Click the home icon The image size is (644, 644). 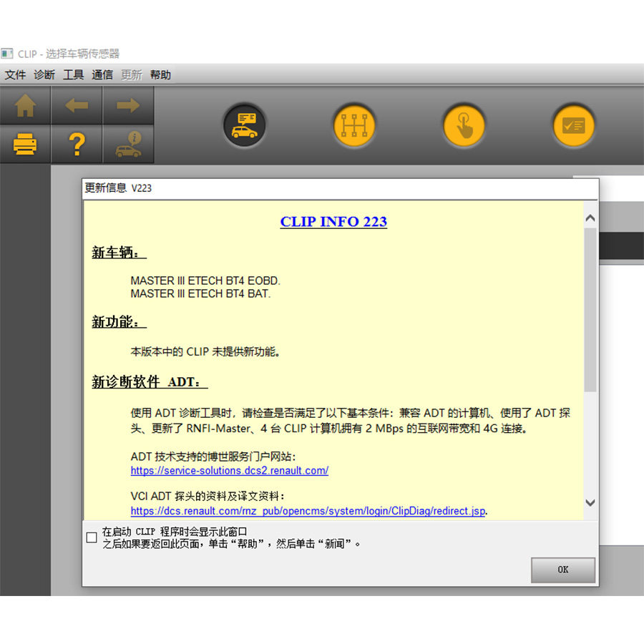25,105
